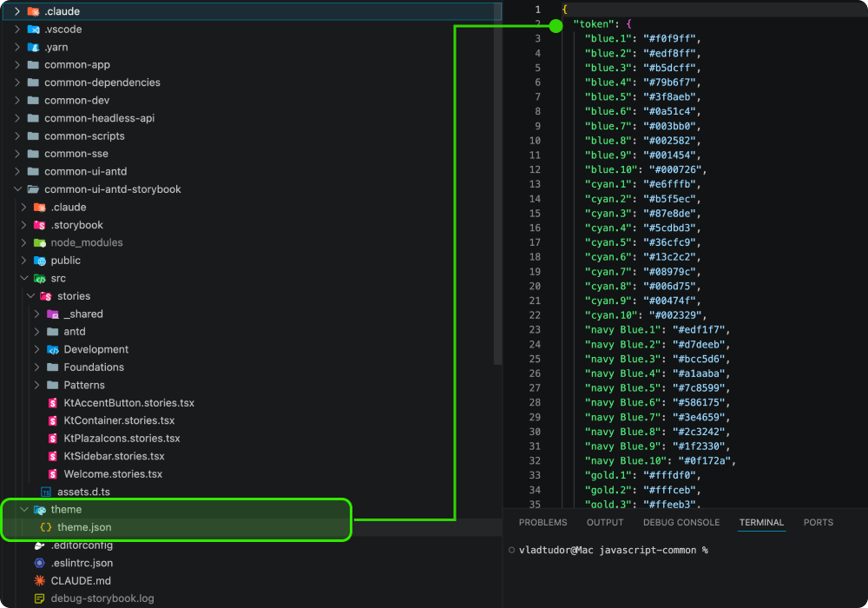Viewport: 868px width, 608px height.
Task: Click the theme.json braces icon
Action: click(x=46, y=527)
